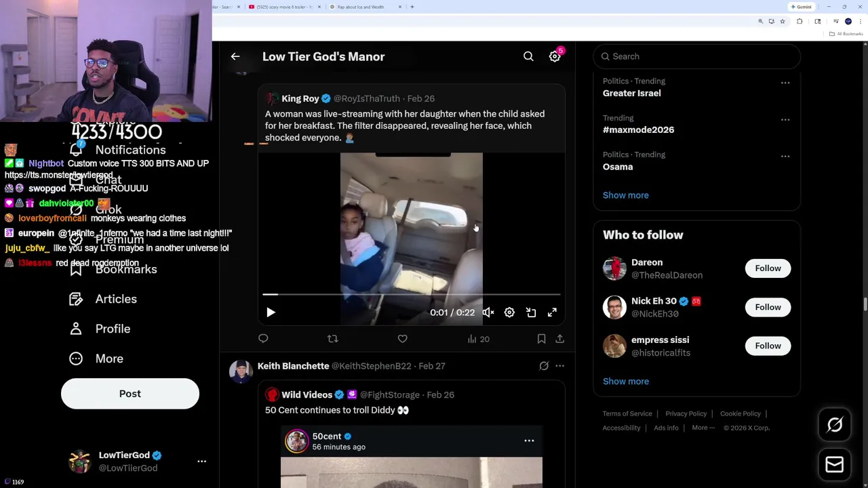Open Chrome extensions puzzle icon
Image resolution: width=868 pixels, height=488 pixels.
pos(800,22)
